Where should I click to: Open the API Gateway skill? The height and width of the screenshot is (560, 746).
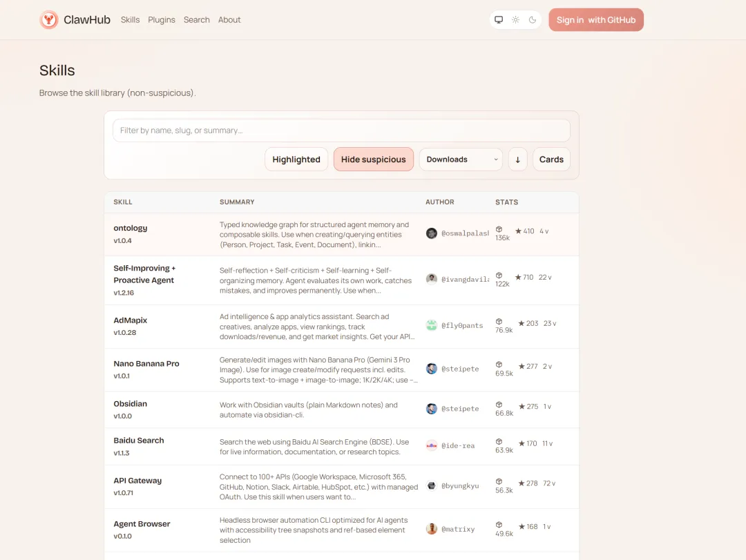tap(137, 481)
